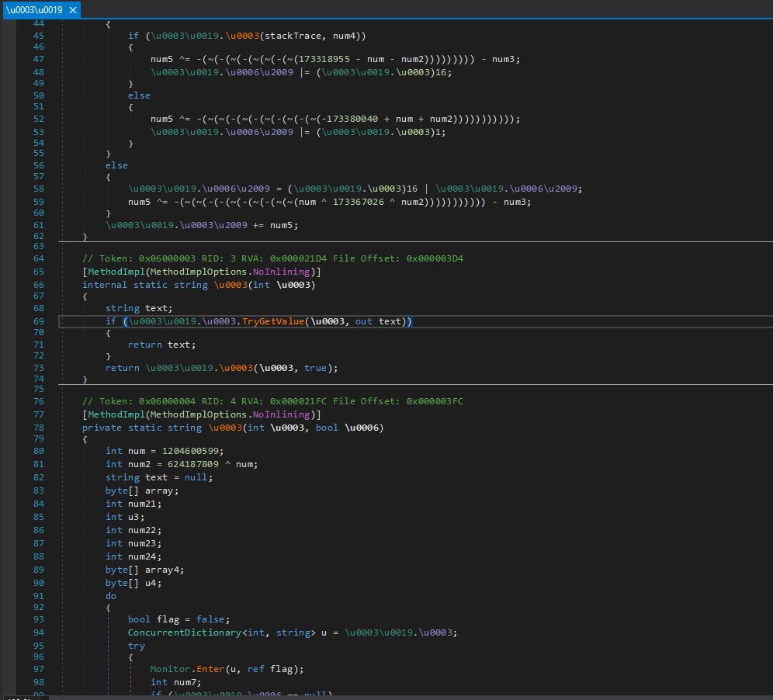Open the Monitor class reference
The height and width of the screenshot is (700, 773).
click(170, 670)
